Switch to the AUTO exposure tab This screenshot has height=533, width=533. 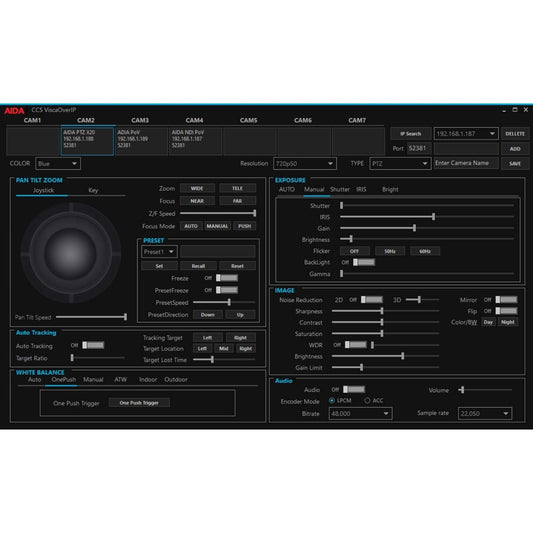[x=287, y=189]
